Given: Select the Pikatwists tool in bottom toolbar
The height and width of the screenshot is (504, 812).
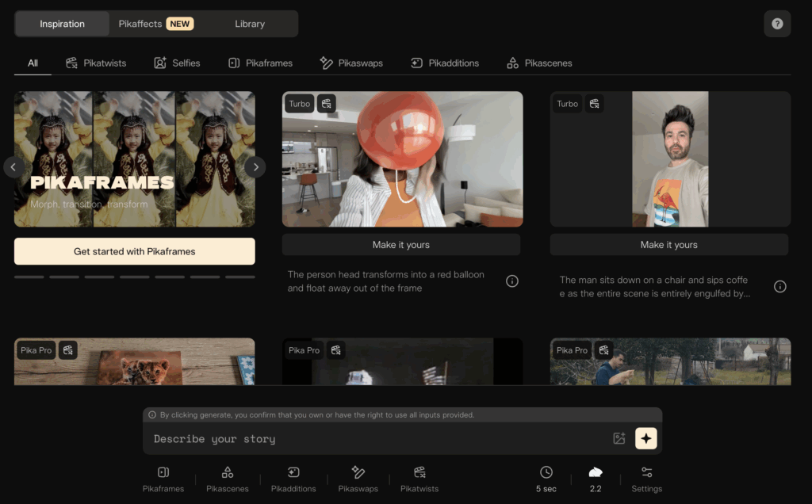Looking at the screenshot, I should coord(419,479).
